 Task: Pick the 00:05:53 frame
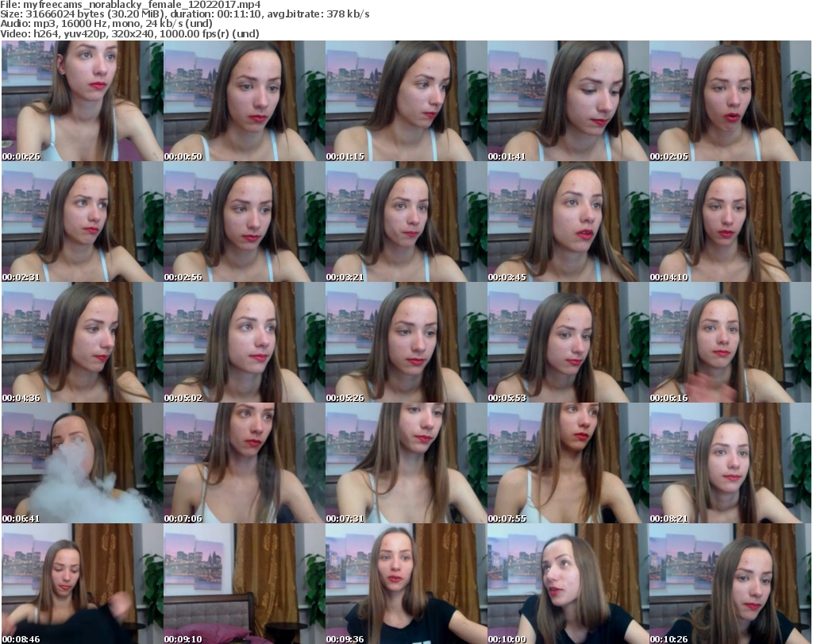click(568, 343)
